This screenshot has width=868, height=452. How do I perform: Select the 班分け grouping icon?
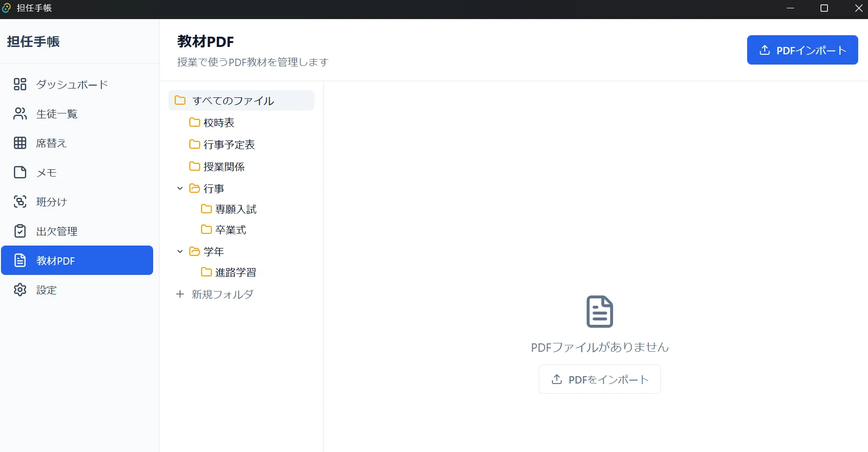[x=20, y=202]
